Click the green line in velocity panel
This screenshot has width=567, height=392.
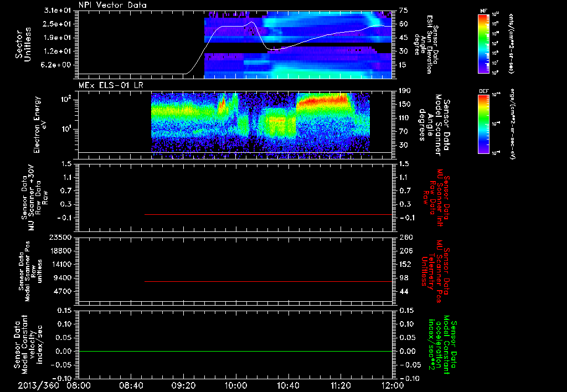(235, 351)
